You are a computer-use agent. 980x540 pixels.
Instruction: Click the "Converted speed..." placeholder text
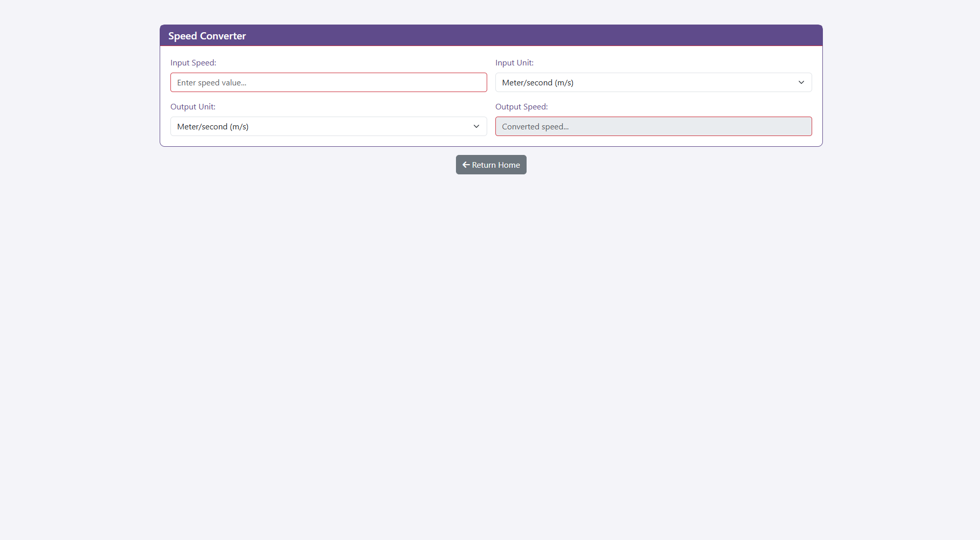pyautogui.click(x=535, y=126)
